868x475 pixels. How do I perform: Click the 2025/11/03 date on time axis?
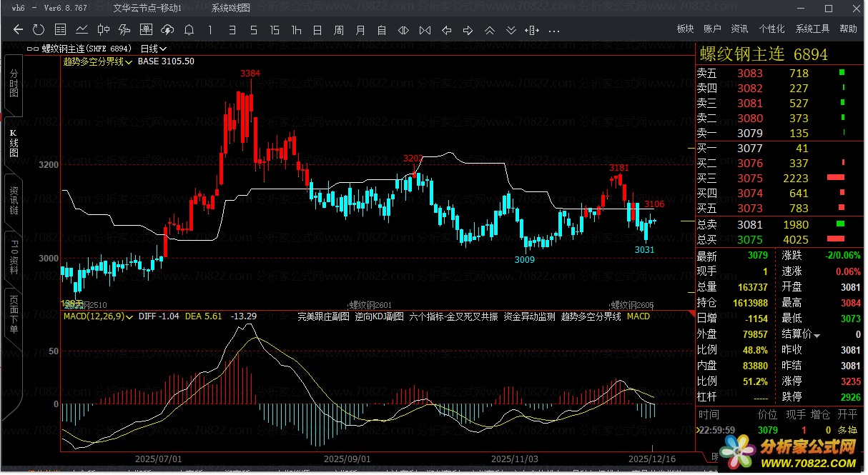click(515, 458)
